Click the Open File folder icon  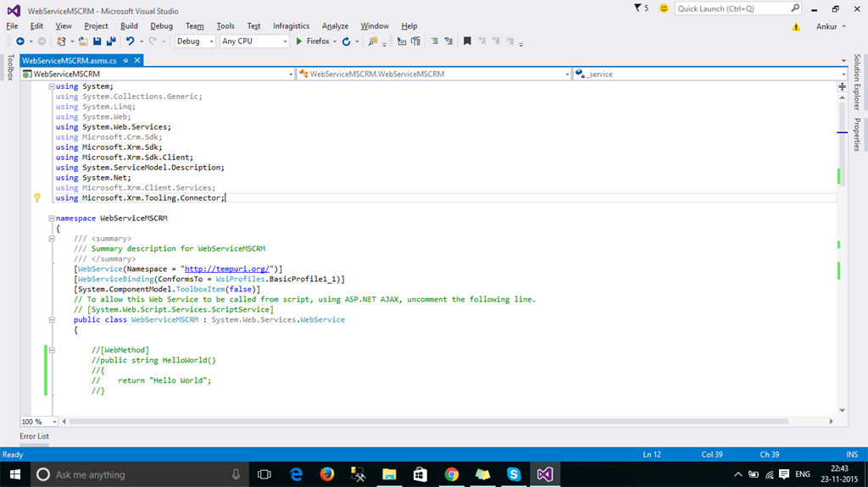pyautogui.click(x=83, y=41)
